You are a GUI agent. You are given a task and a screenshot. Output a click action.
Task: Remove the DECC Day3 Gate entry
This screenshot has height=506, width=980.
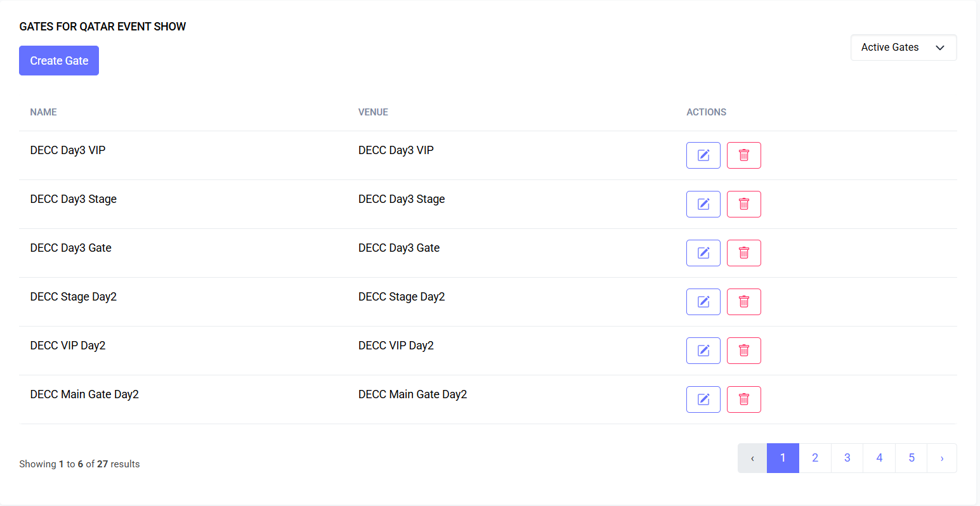pyautogui.click(x=743, y=253)
